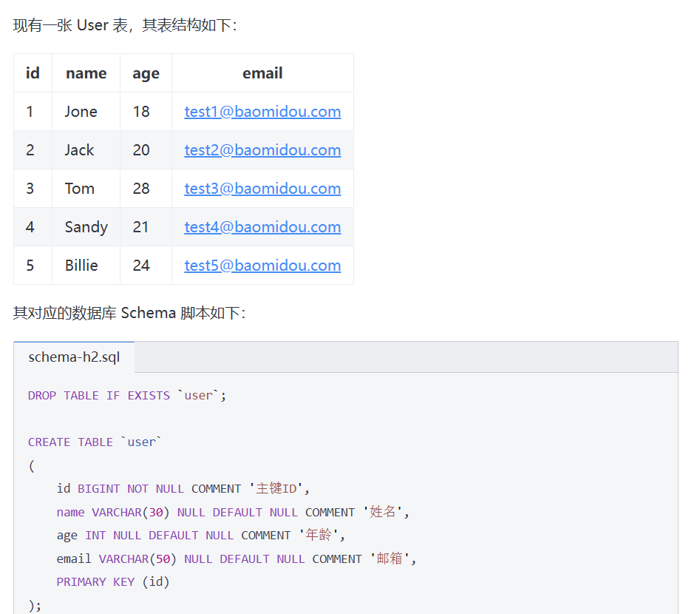The width and height of the screenshot is (700, 614).
Task: Click the age cell '18'
Action: (146, 112)
